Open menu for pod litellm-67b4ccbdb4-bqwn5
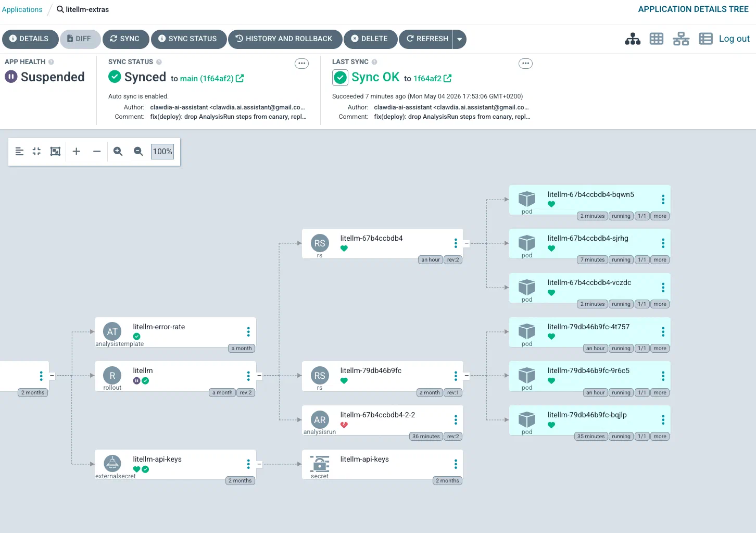The image size is (756, 533). [x=663, y=199]
